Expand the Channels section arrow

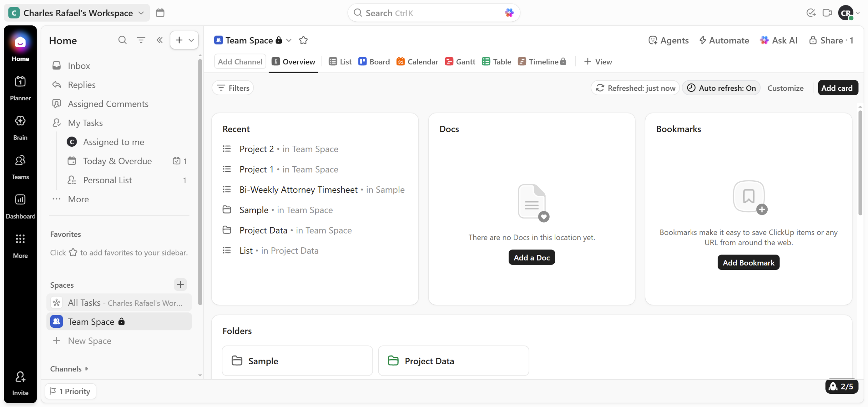point(87,368)
